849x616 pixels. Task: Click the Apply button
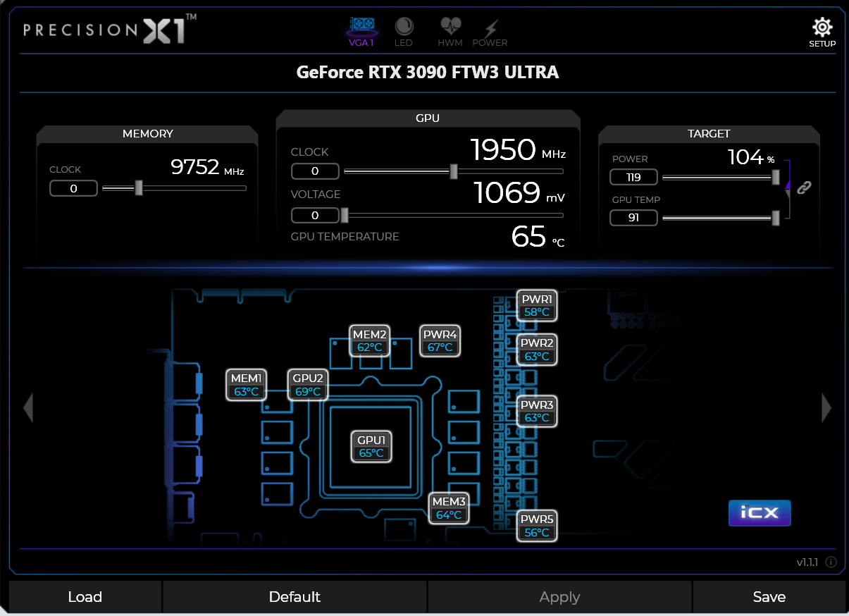[x=559, y=597]
